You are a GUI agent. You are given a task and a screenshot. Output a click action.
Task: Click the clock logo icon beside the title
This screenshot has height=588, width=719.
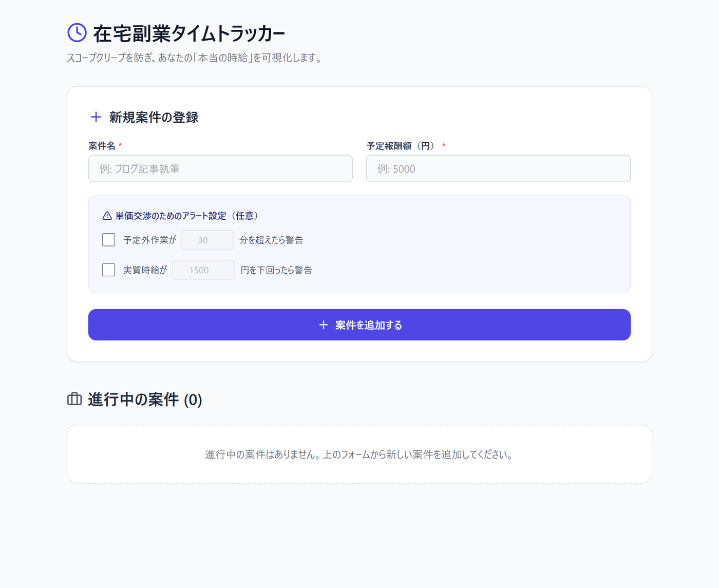coord(77,32)
